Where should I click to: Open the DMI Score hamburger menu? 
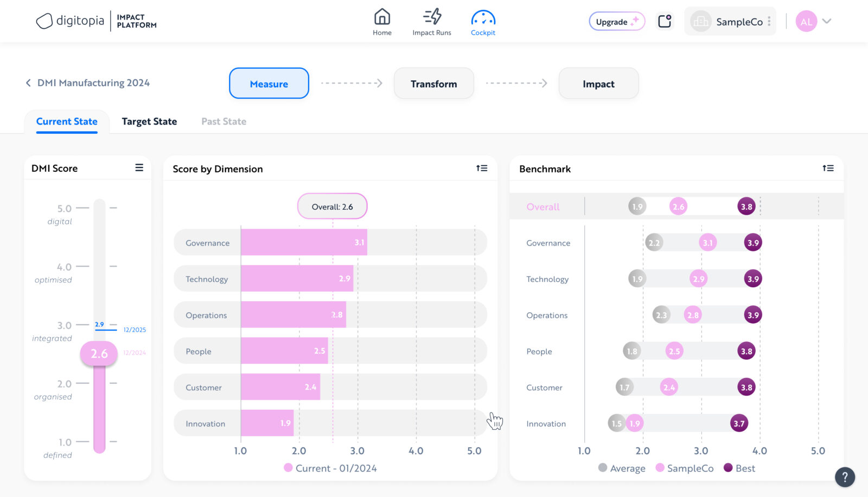(139, 168)
